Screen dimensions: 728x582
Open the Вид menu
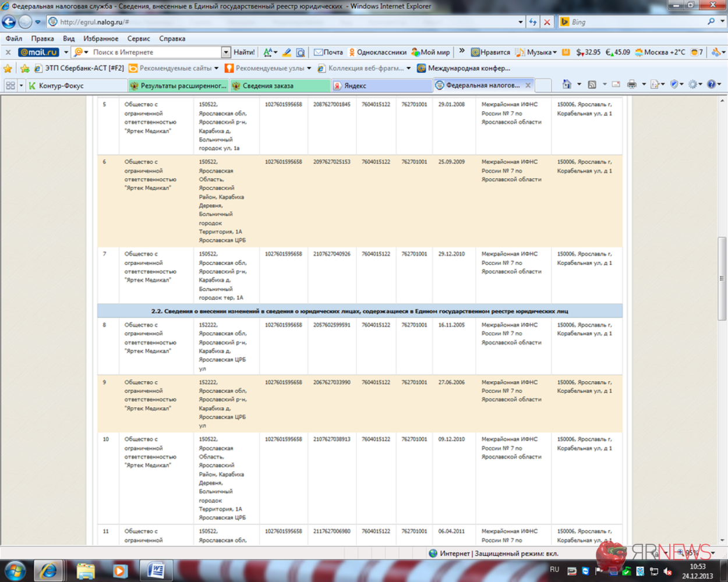tap(69, 38)
